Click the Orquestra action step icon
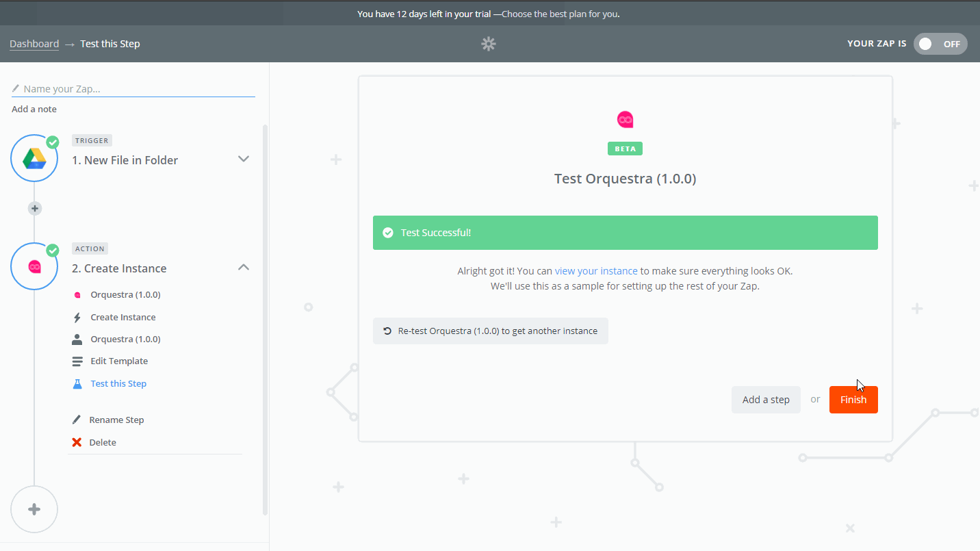 click(x=34, y=266)
